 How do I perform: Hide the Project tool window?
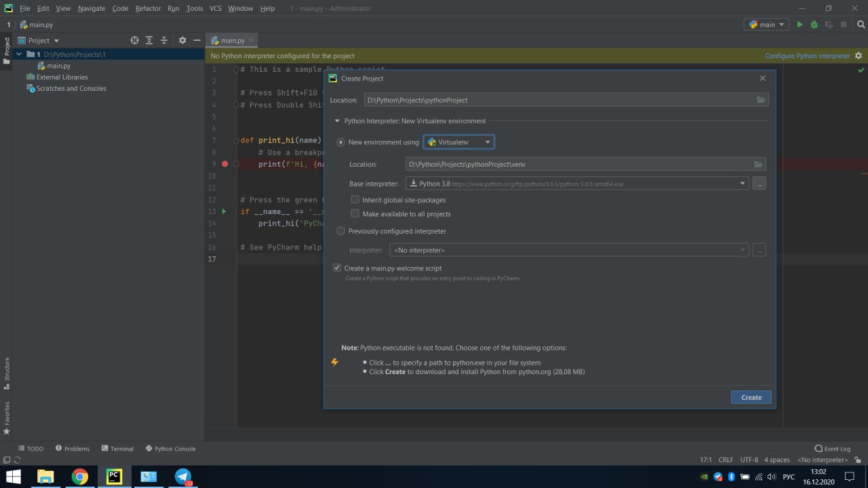[197, 41]
